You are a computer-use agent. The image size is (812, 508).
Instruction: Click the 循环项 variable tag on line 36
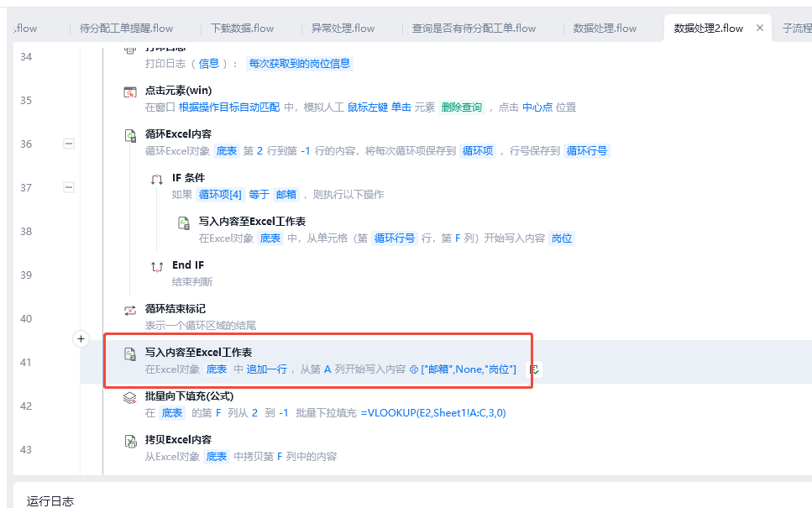click(478, 150)
